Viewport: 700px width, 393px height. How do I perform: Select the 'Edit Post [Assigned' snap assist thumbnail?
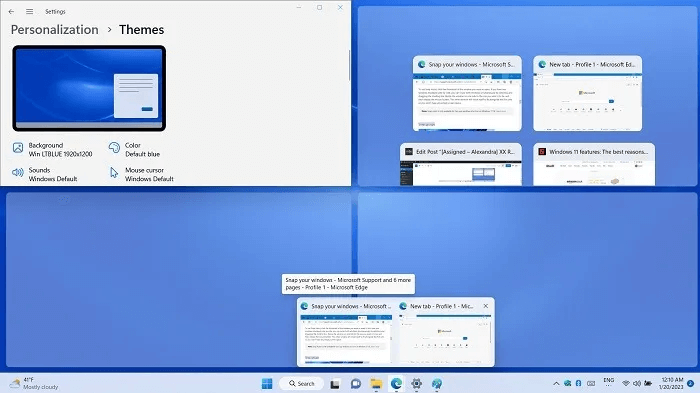pyautogui.click(x=461, y=164)
